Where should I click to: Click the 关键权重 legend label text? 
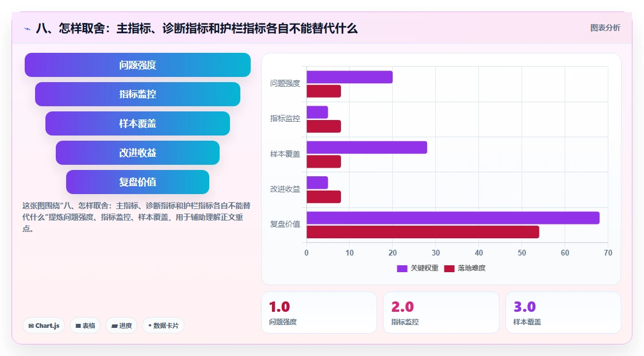click(425, 268)
